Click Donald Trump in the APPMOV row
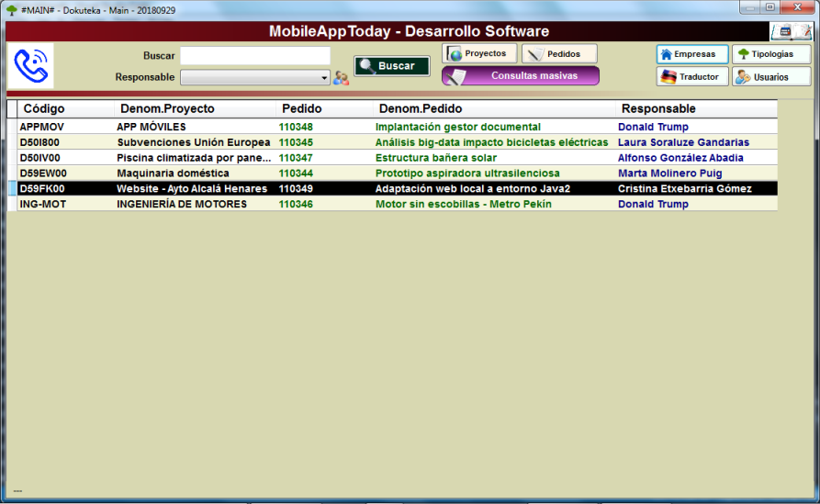Image resolution: width=820 pixels, height=504 pixels. click(x=653, y=127)
